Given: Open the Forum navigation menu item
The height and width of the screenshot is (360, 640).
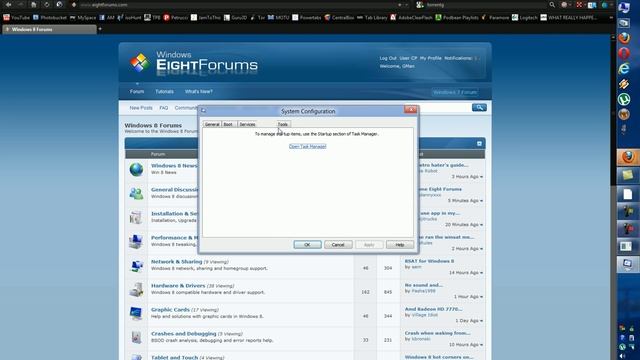Looking at the screenshot, I should 137,91.
